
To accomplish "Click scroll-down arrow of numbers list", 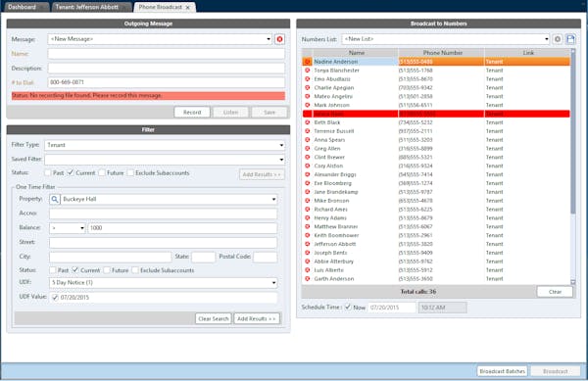I will [572, 282].
